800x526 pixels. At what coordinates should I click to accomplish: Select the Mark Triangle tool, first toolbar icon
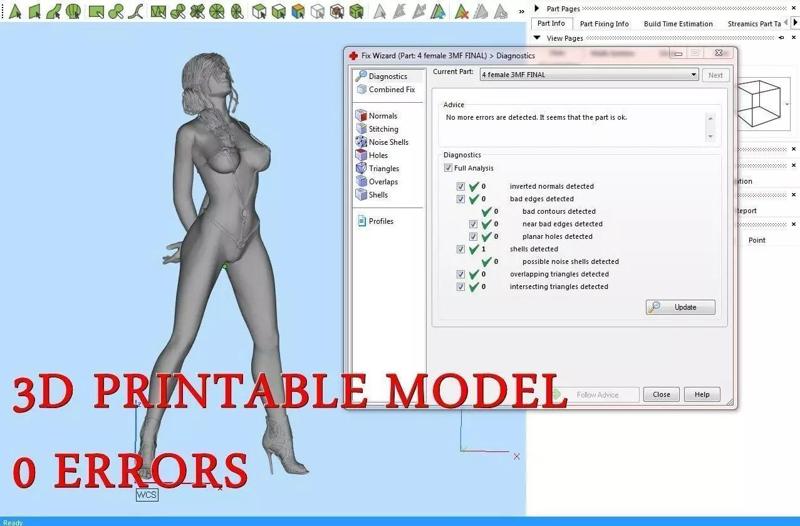pos(15,11)
